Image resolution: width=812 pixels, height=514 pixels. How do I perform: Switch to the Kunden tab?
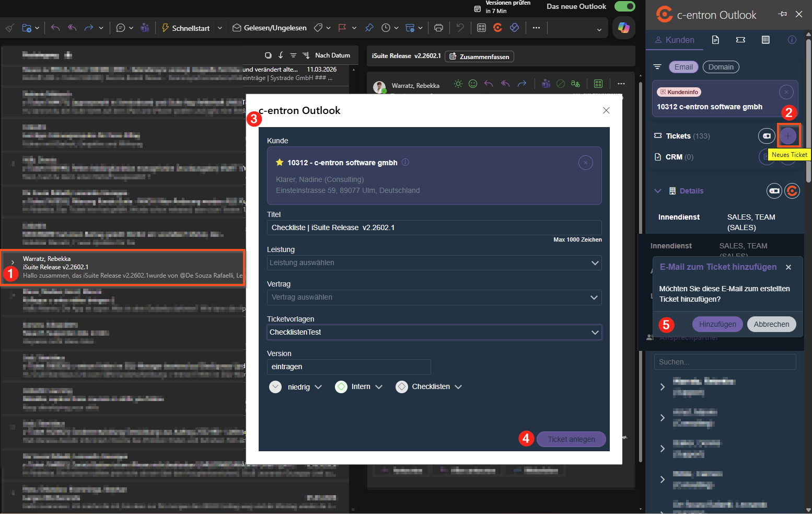pyautogui.click(x=675, y=40)
